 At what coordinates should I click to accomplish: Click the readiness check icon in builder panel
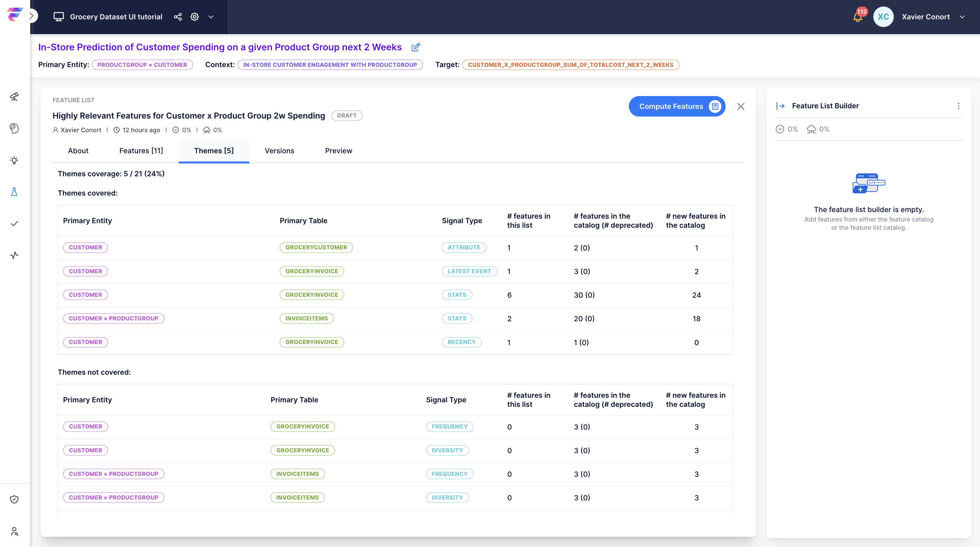coord(779,129)
